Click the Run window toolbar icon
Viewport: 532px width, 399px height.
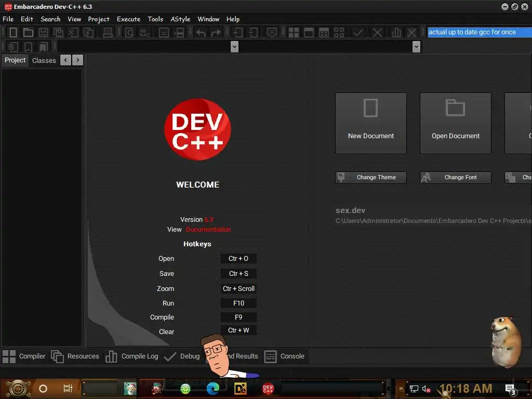click(x=309, y=33)
